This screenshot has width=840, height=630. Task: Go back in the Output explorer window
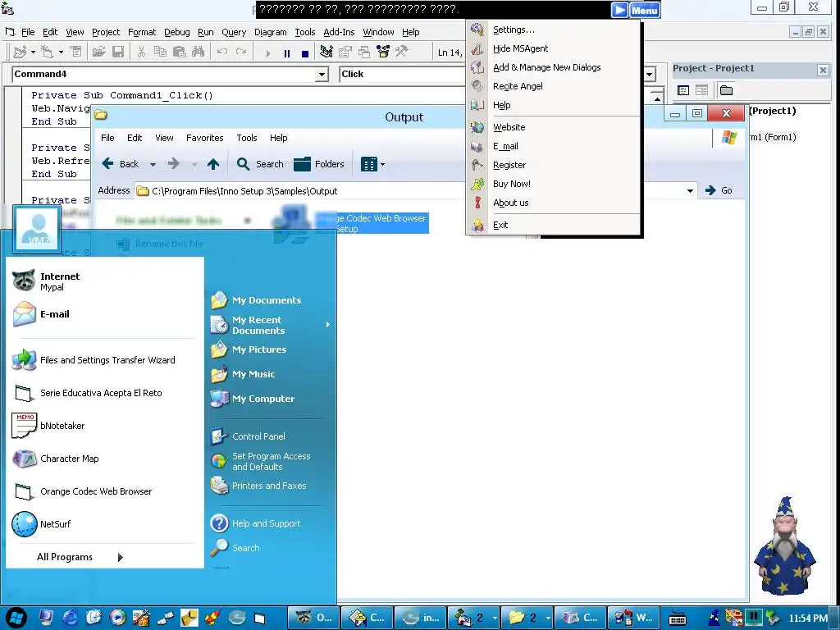(x=121, y=164)
